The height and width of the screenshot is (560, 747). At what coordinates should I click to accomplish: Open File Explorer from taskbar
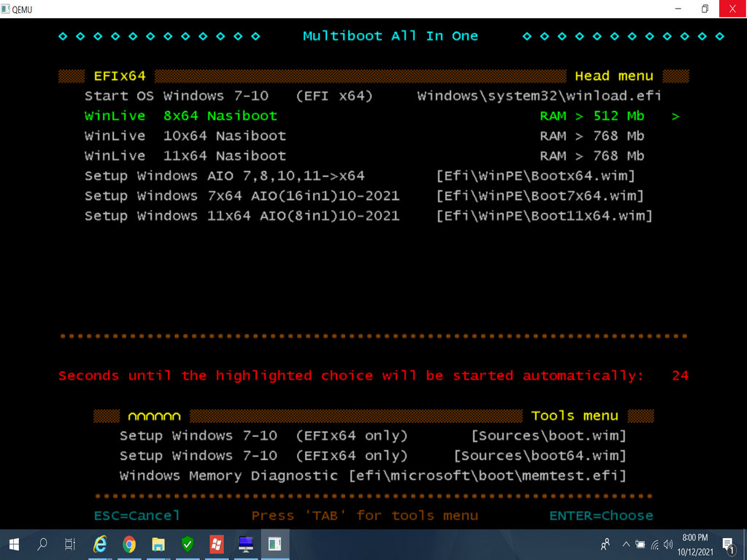click(x=158, y=544)
